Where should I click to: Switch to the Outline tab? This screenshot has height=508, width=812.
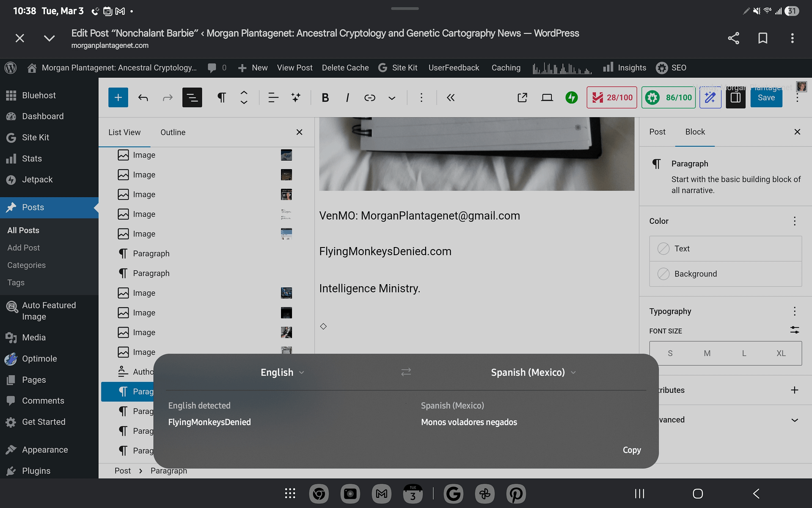173,132
